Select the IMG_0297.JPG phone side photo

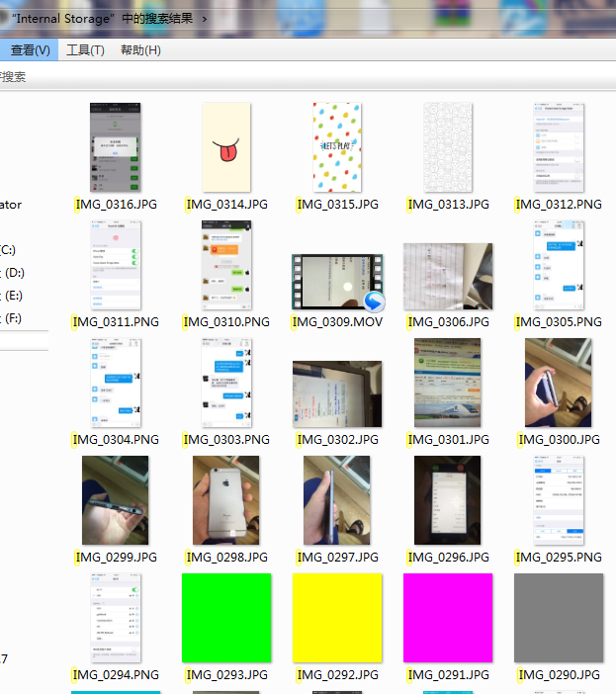pyautogui.click(x=337, y=500)
